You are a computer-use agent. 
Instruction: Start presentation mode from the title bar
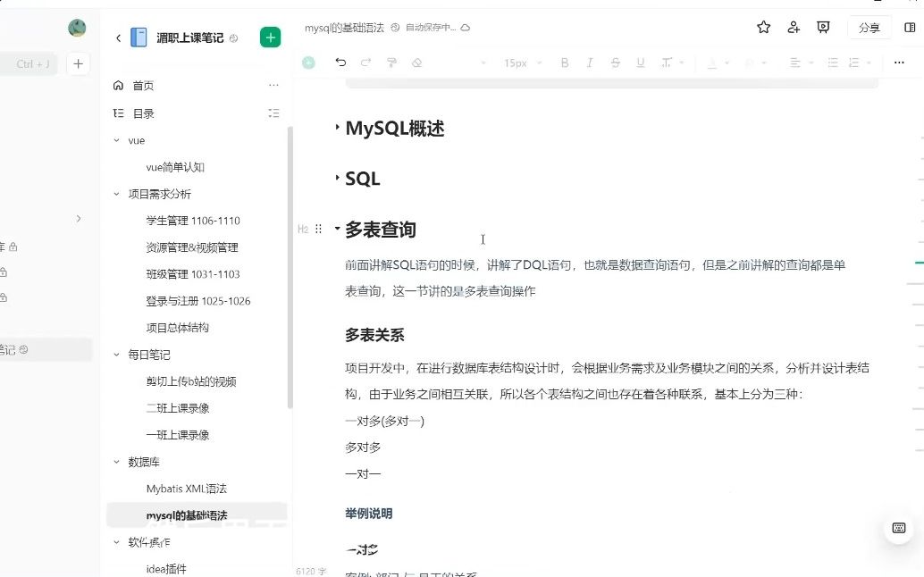coord(823,28)
